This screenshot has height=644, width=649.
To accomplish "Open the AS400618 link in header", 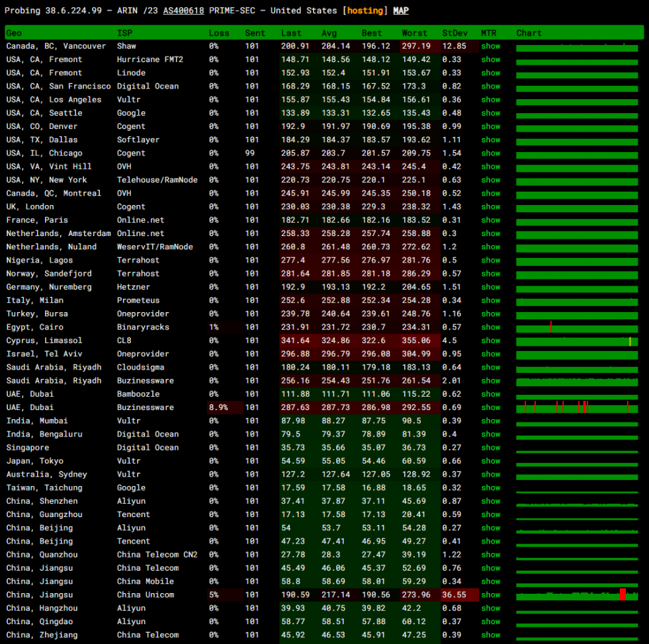I will tap(183, 11).
